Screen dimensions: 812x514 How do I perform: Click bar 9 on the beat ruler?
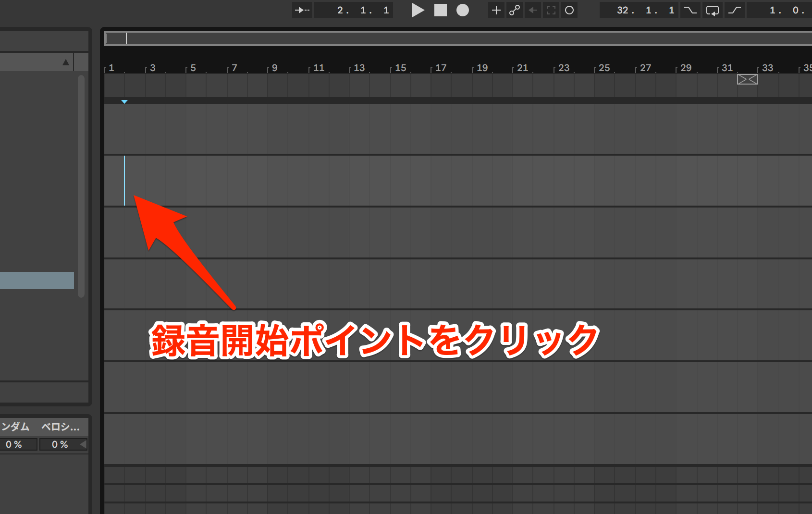tap(275, 68)
